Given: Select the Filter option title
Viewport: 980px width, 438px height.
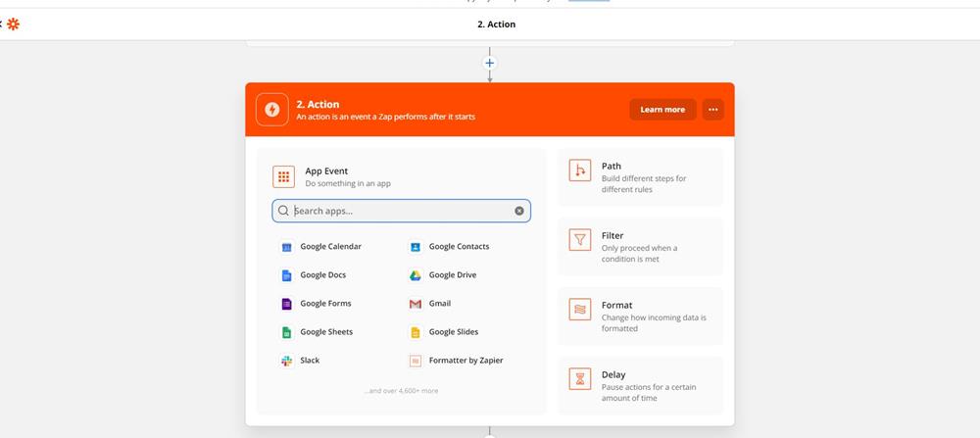Looking at the screenshot, I should 612,235.
